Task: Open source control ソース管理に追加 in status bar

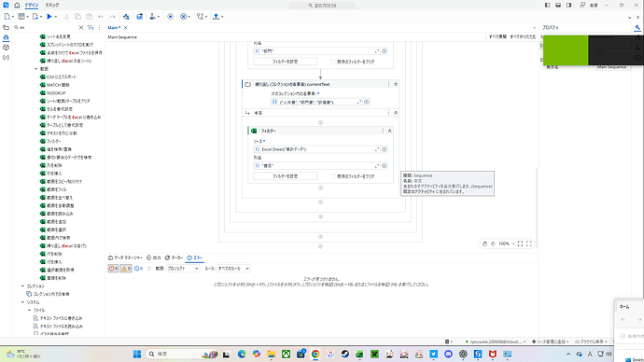Action: [x=550, y=341]
